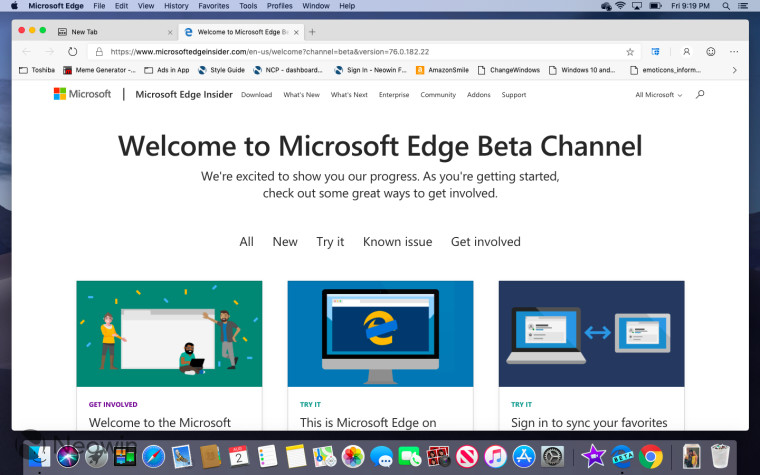Open the Favorites menu
This screenshot has width=760, height=475.
[213, 6]
